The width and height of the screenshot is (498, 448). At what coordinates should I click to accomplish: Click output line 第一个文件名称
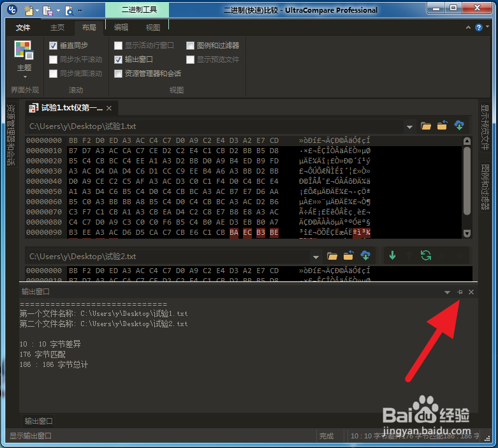103,314
